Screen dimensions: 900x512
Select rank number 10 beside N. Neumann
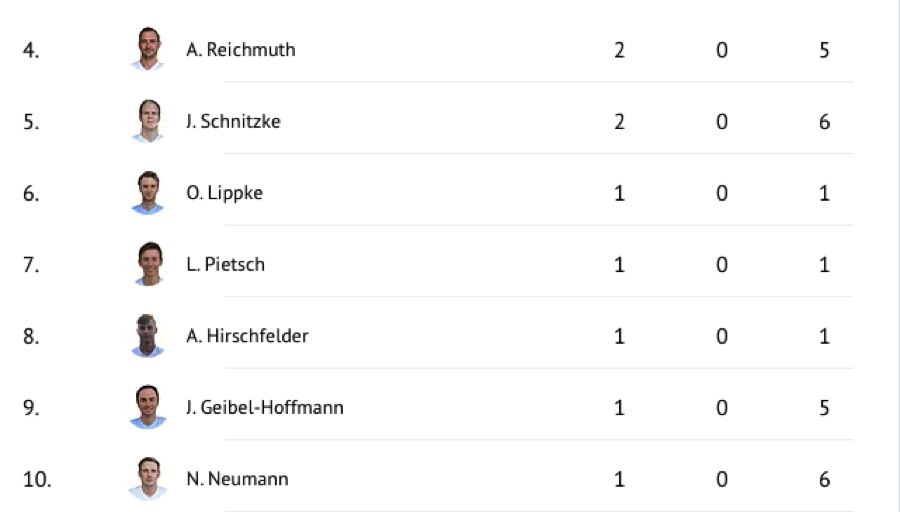(36, 479)
